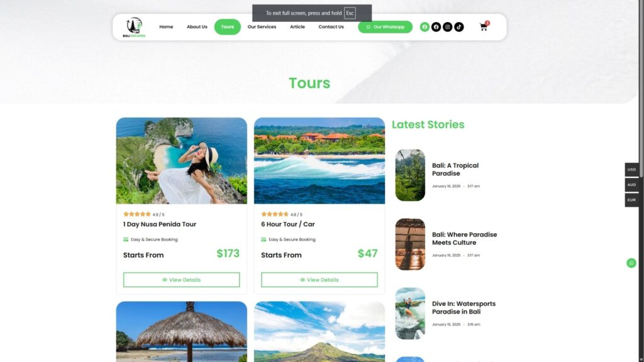Switch currency to USD
This screenshot has height=362, width=644.
pyautogui.click(x=631, y=170)
